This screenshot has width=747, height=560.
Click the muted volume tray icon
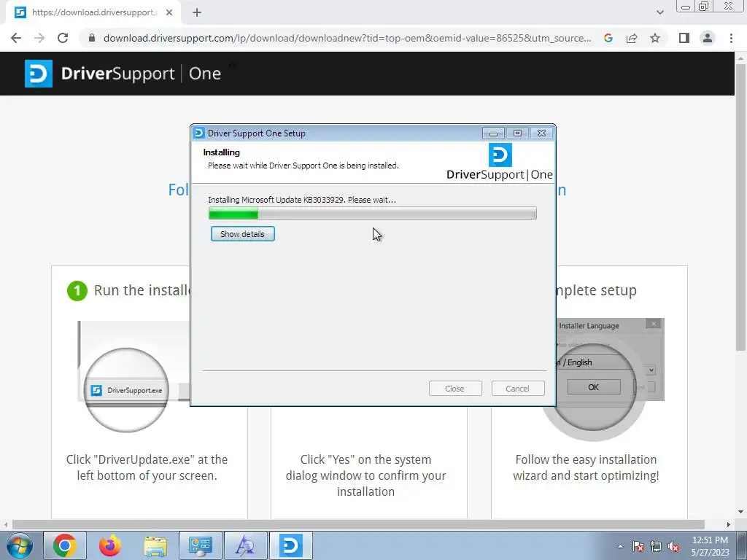[673, 546]
